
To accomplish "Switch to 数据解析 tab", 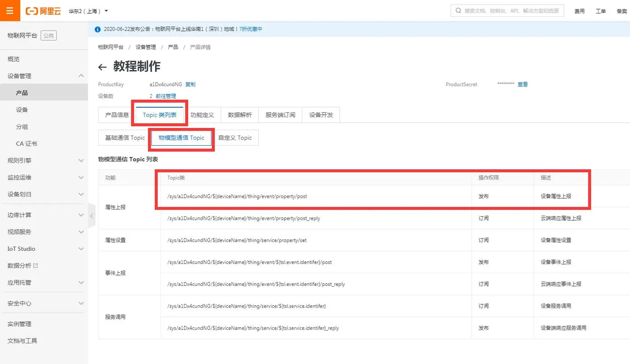I will (x=240, y=115).
